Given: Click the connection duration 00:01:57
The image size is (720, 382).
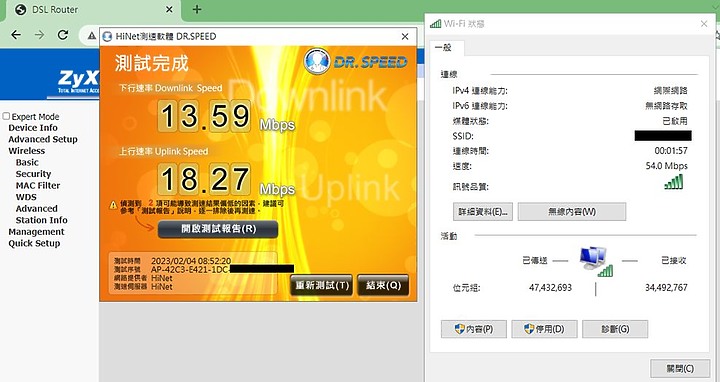Looking at the screenshot, I should tap(671, 151).
